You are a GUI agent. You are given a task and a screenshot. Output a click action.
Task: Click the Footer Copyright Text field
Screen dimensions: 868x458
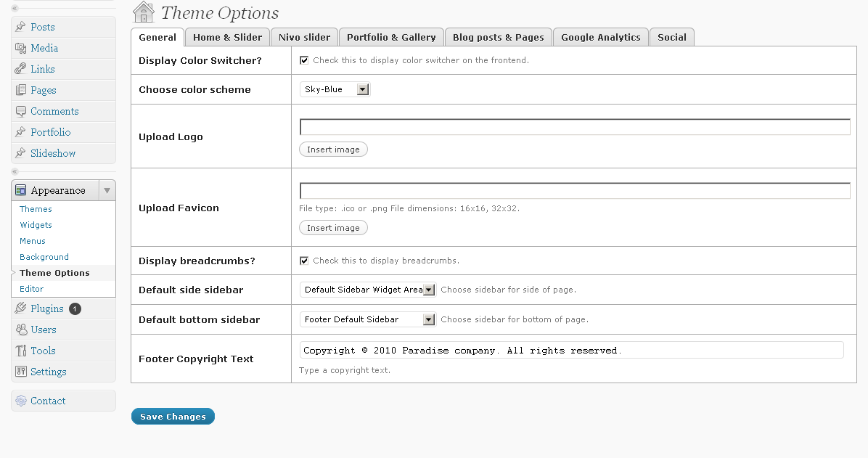pos(571,351)
